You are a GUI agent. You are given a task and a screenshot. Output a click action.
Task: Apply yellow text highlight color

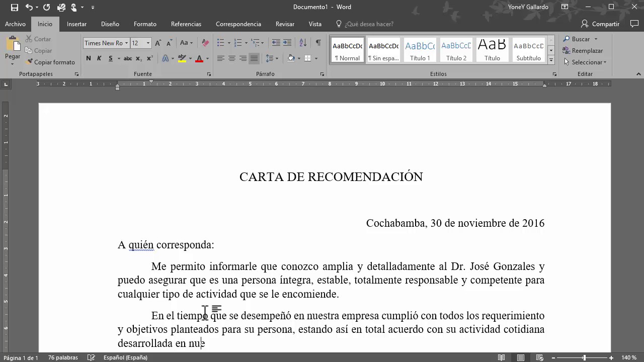coord(182,58)
